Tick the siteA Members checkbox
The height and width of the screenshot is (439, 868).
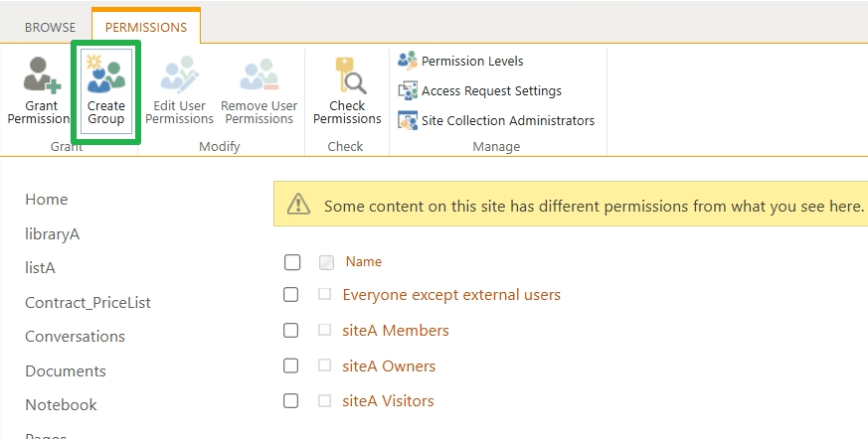point(291,331)
